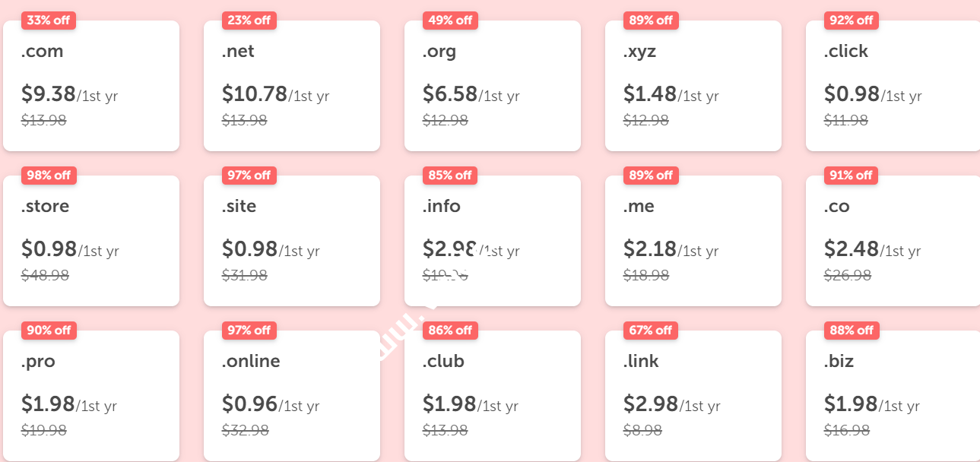Select the .co domain offer

[893, 241]
